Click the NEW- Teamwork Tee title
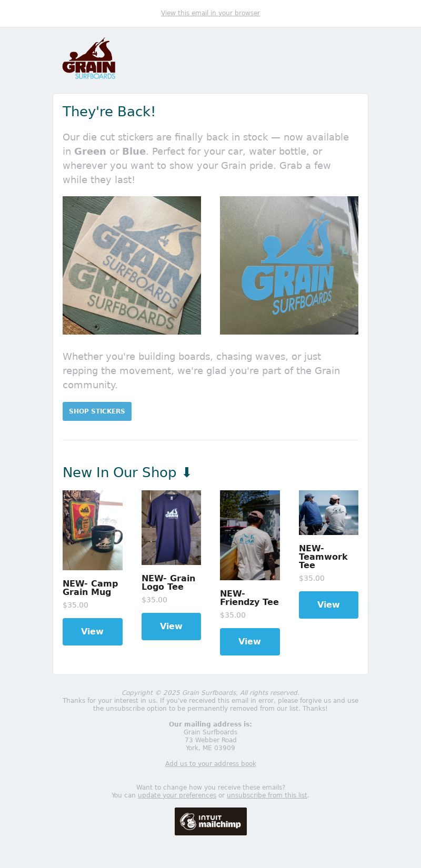The width and height of the screenshot is (421, 868). point(323,557)
